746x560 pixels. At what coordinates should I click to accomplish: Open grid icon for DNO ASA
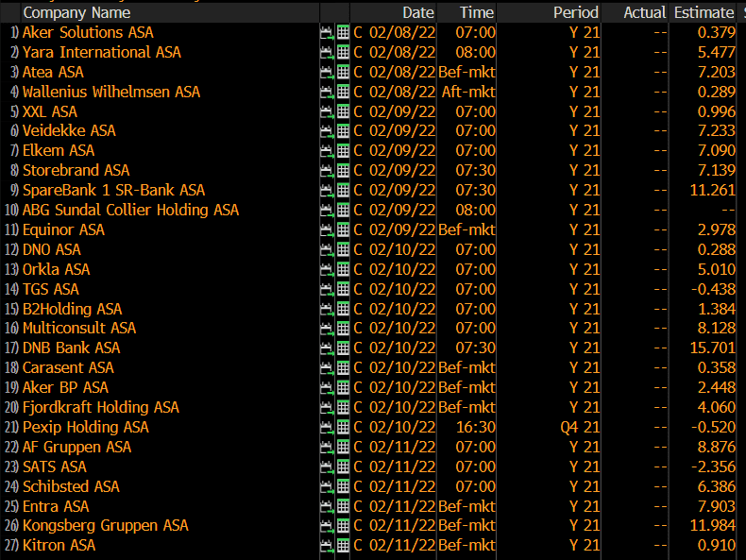click(x=343, y=250)
